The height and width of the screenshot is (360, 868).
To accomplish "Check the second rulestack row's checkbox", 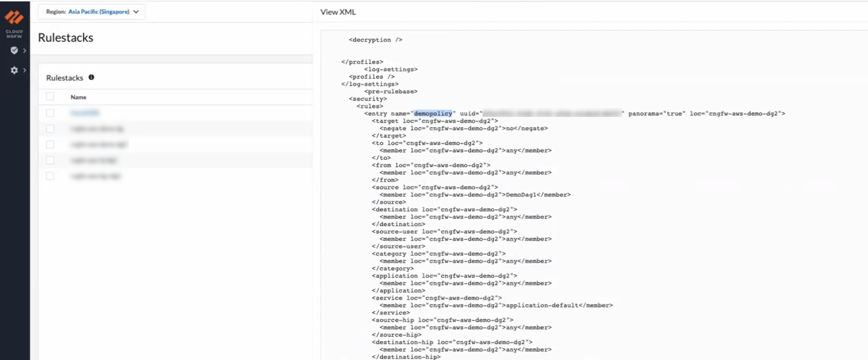I will [50, 128].
